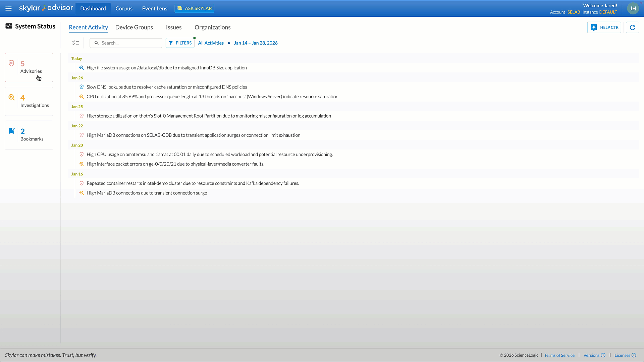The height and width of the screenshot is (362, 644).
Task: Toggle the checklist selection icon
Action: pos(75,43)
